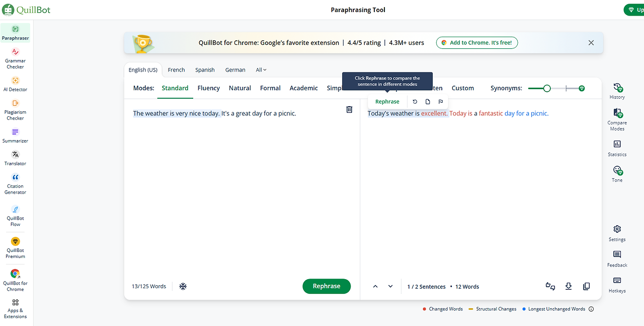The height and width of the screenshot is (326, 644).
Task: Click the Longest Unchanged Words legend
Action: click(556, 309)
